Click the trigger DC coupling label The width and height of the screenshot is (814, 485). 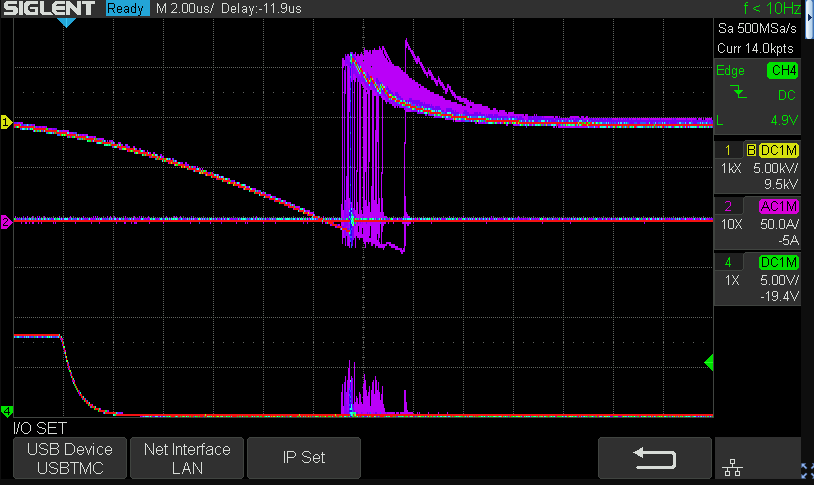pos(786,95)
